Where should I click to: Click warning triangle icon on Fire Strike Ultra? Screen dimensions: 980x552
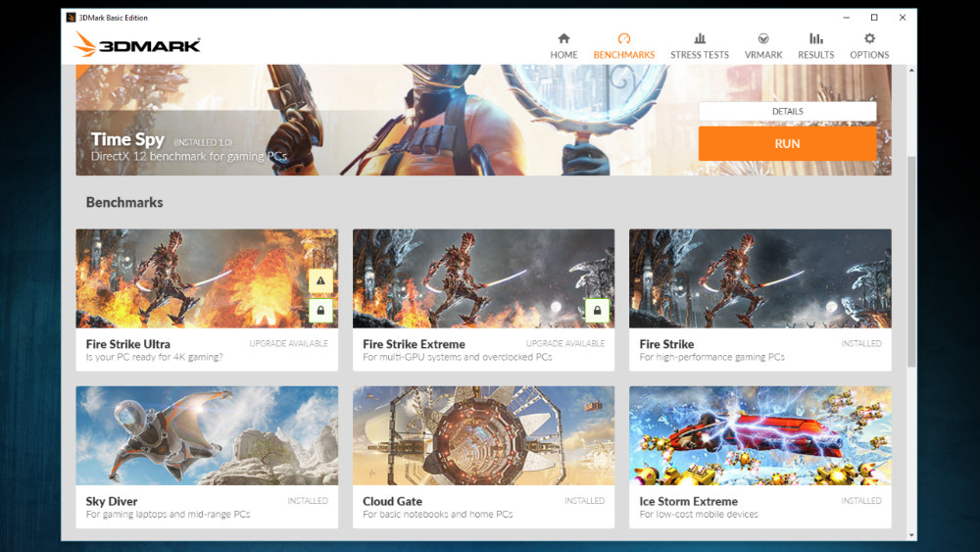tap(320, 281)
